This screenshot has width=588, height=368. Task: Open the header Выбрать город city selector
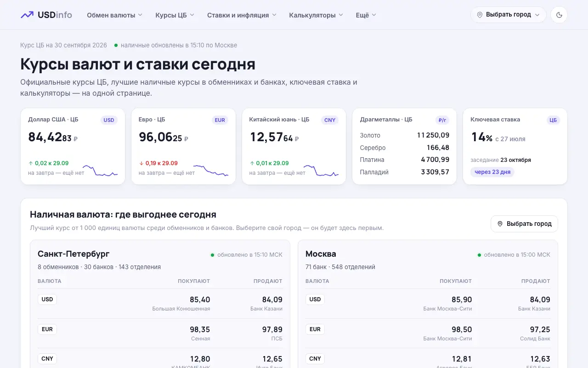pos(509,15)
